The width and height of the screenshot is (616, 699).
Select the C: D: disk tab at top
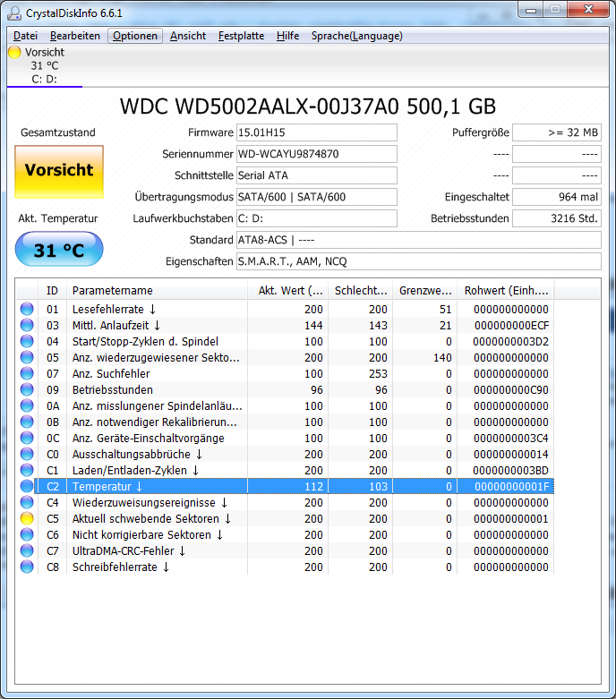click(44, 66)
